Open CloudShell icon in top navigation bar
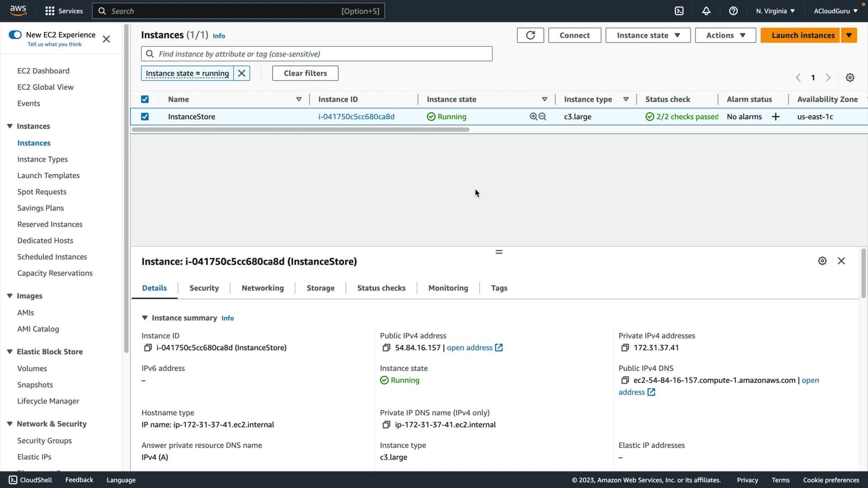 [x=679, y=11]
